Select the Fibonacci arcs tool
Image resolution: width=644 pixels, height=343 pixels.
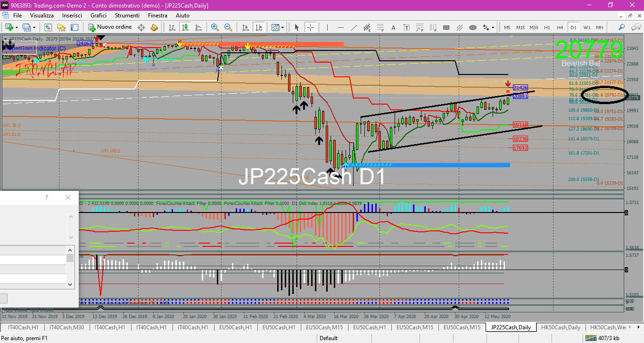tap(420, 27)
